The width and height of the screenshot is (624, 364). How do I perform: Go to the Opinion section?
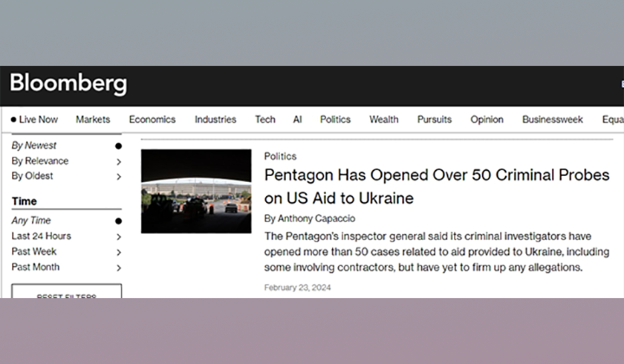tap(487, 120)
